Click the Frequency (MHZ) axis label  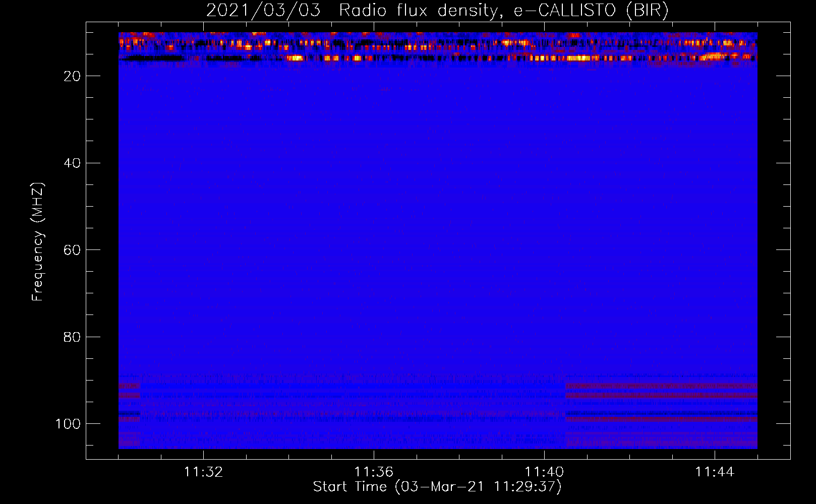click(38, 242)
